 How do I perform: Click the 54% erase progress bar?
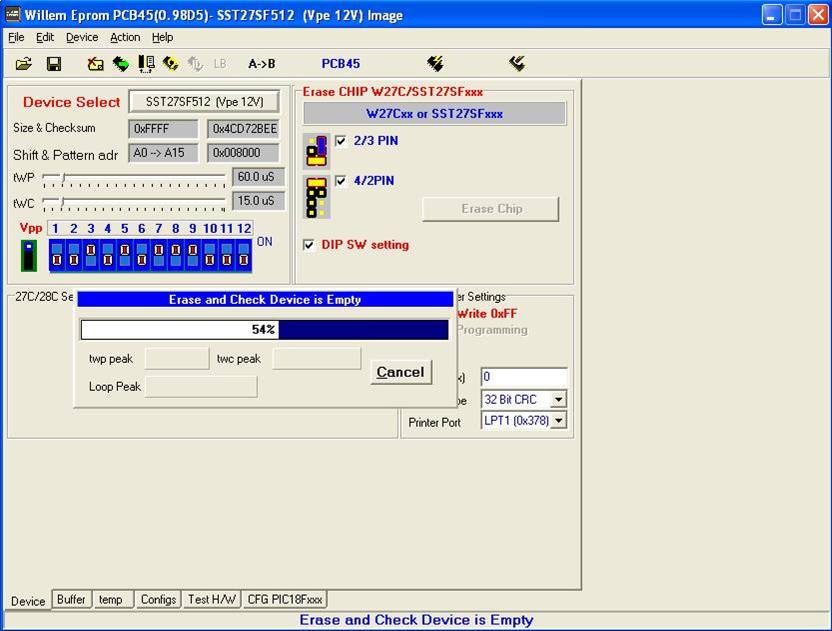coord(264,330)
